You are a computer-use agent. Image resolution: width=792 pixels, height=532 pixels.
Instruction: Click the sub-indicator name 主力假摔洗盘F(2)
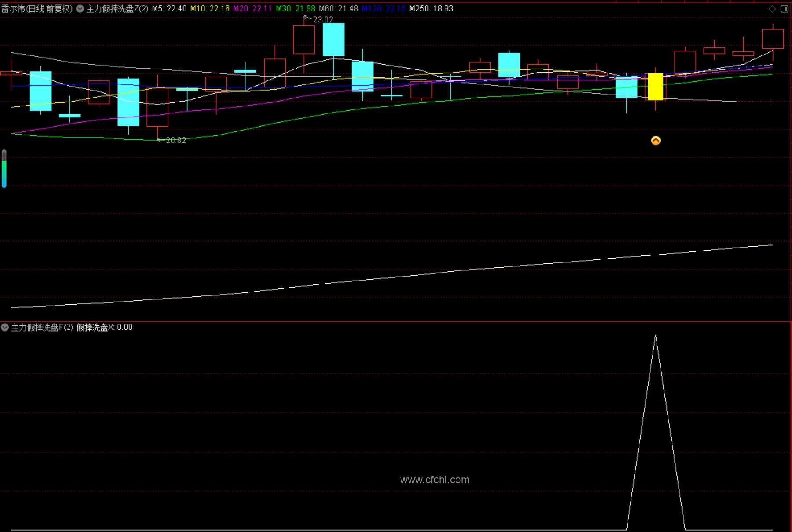click(42, 327)
